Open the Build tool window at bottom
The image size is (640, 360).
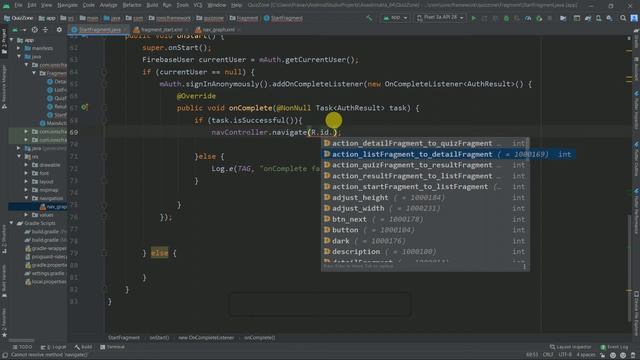[83, 347]
